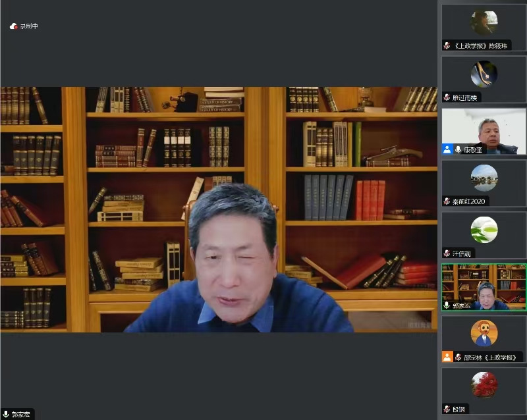Select the green-bordered 郭家宏 speaker thumbnail
Viewport: 527px width, 420px height.
(x=484, y=286)
